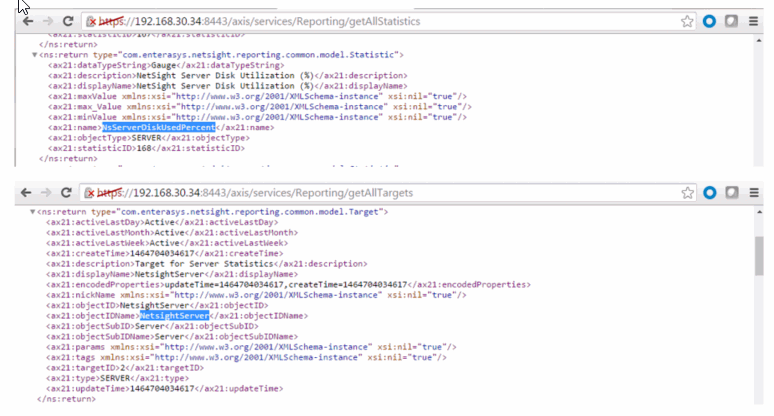The image size is (774, 416).
Task: Click the scroll up arrow in getAllStatistics window
Action: [x=759, y=40]
